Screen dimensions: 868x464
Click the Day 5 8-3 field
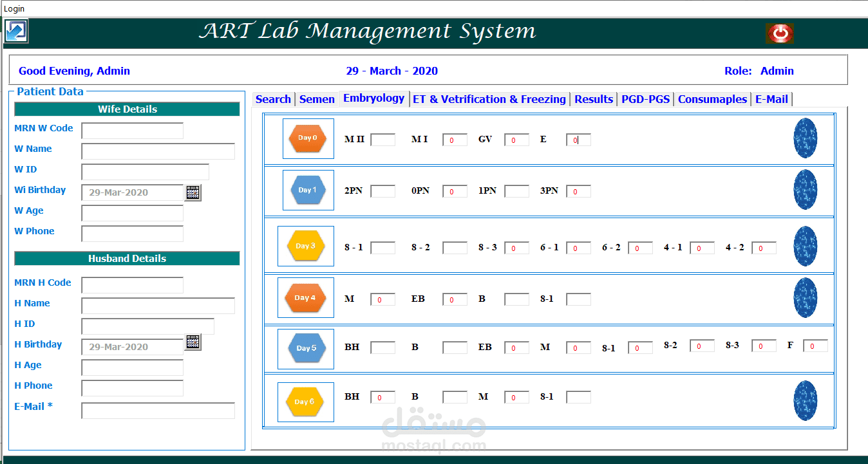pyautogui.click(x=764, y=346)
